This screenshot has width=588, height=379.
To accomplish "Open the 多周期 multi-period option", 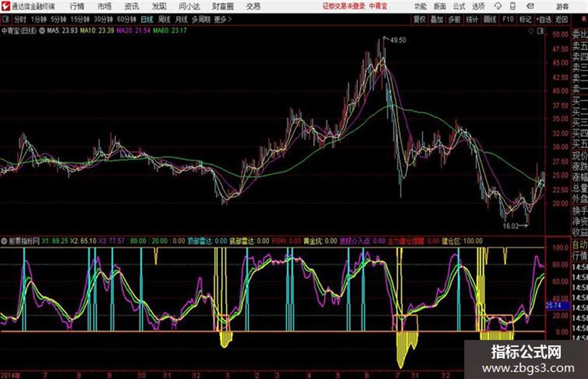I will click(201, 19).
